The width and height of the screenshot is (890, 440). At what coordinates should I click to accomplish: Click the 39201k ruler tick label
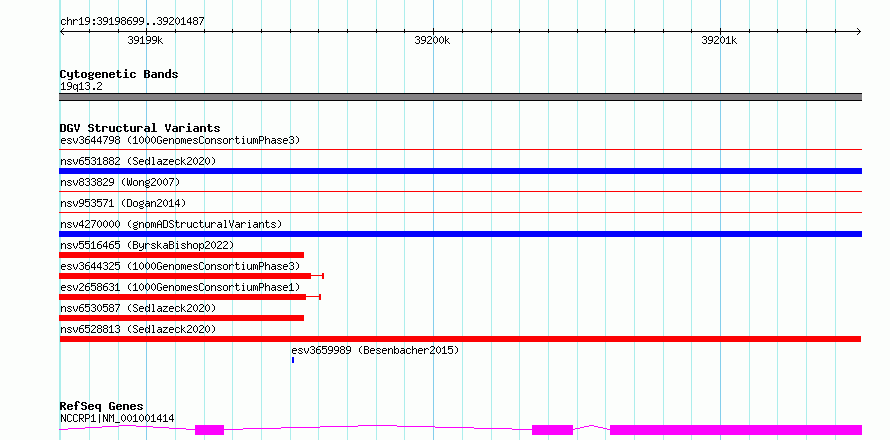point(719,40)
